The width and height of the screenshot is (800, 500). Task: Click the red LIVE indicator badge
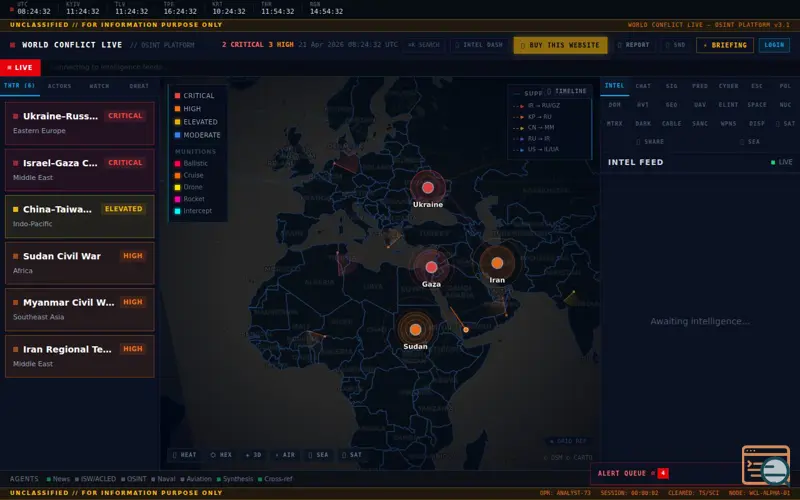click(x=20, y=67)
